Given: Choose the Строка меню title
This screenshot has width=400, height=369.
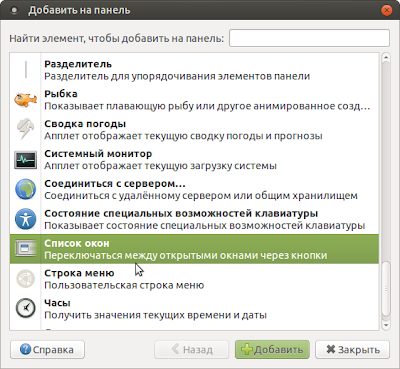Looking at the screenshot, I should 79,273.
